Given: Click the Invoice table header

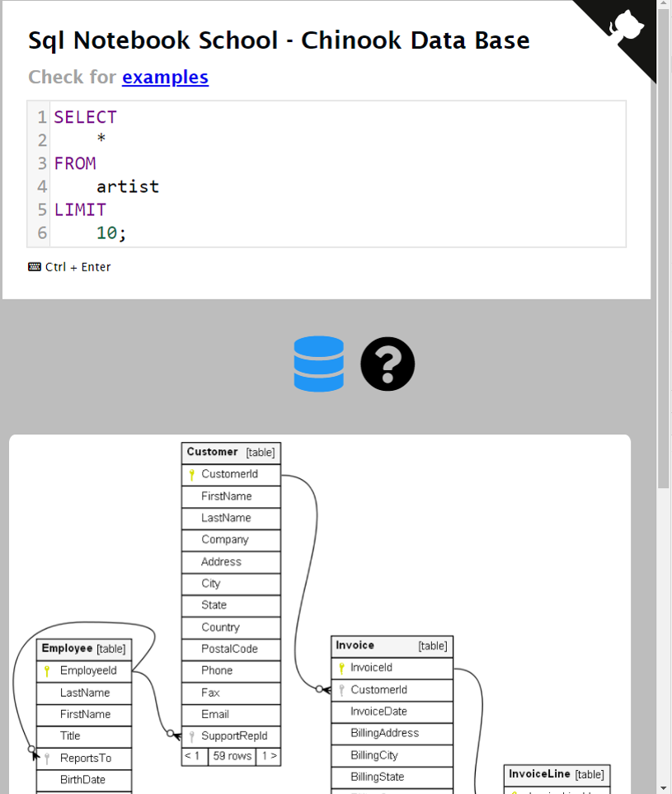Looking at the screenshot, I should coord(392,646).
